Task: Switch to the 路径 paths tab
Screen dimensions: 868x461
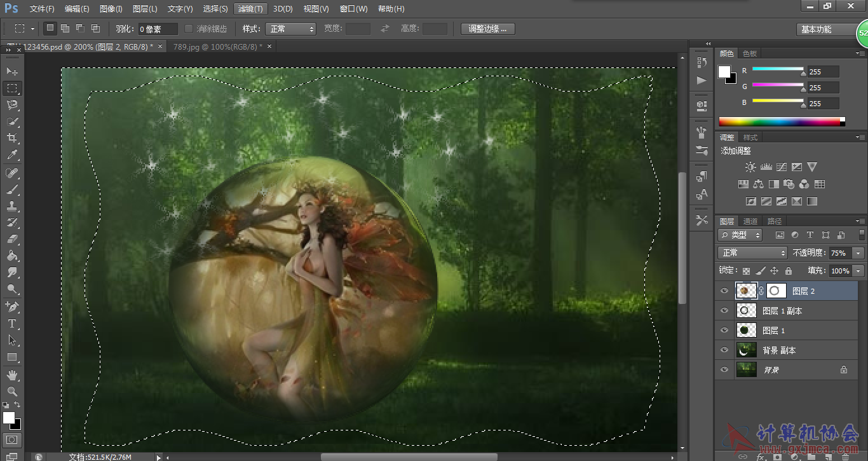Action: click(775, 221)
